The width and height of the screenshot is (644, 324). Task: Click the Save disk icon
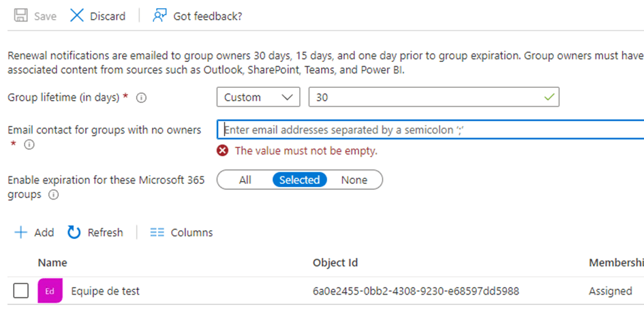(20, 16)
